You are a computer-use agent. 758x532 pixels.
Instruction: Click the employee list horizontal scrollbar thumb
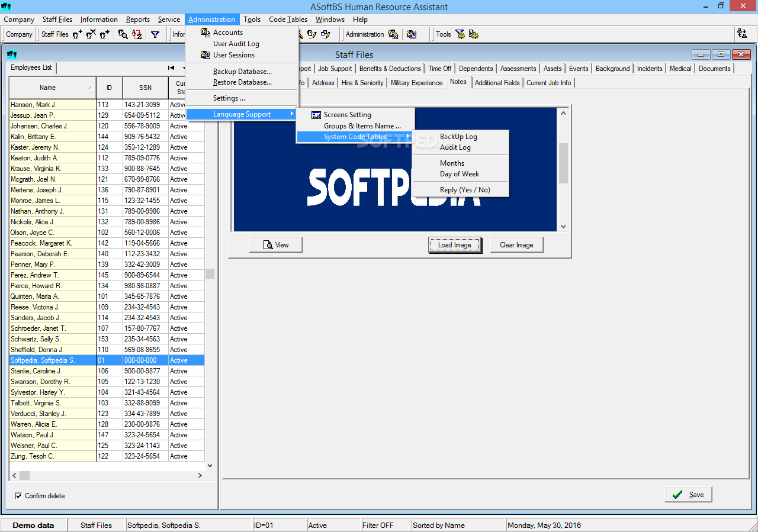click(24, 475)
